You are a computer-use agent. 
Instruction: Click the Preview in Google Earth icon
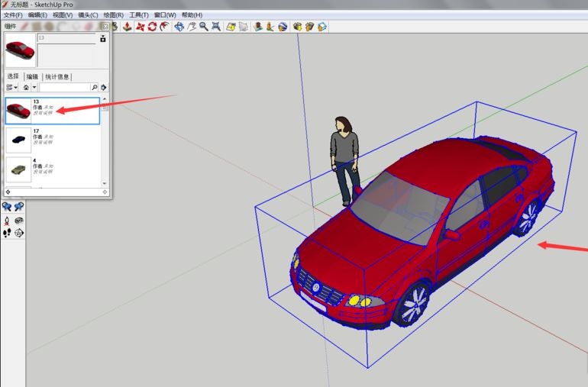[283, 27]
